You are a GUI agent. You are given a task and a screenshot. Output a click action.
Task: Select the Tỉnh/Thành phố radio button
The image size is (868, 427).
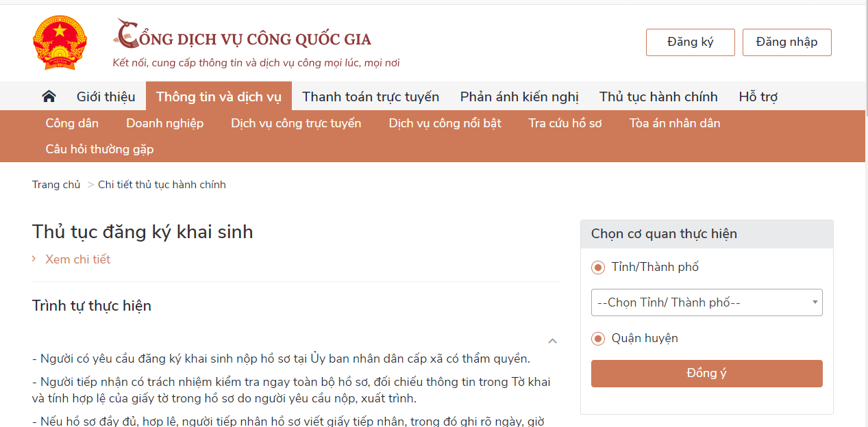pos(598,267)
